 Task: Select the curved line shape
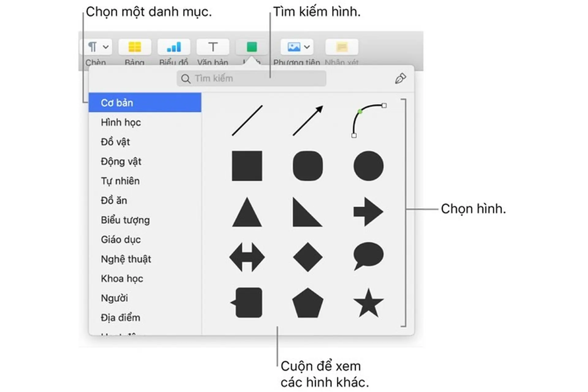[x=369, y=120]
